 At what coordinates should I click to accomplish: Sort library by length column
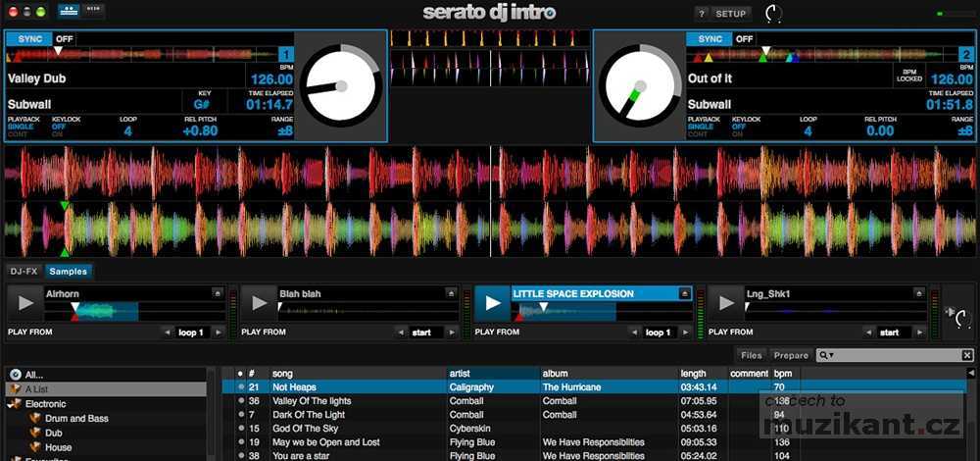tap(703, 374)
